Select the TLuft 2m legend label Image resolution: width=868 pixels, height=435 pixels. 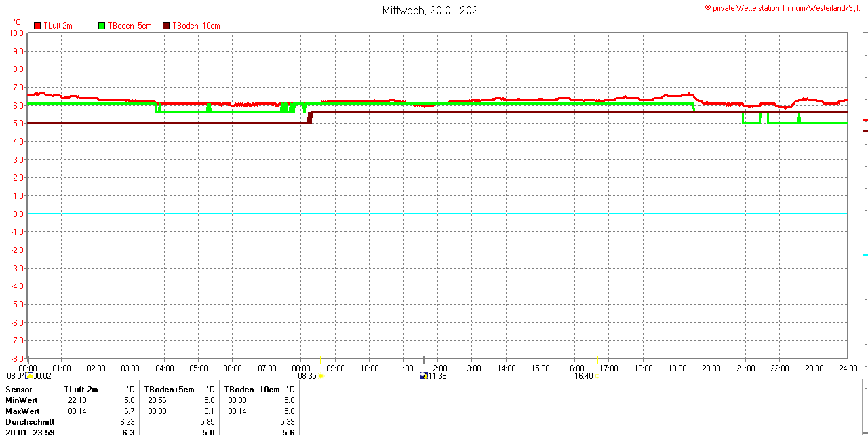pyautogui.click(x=58, y=26)
